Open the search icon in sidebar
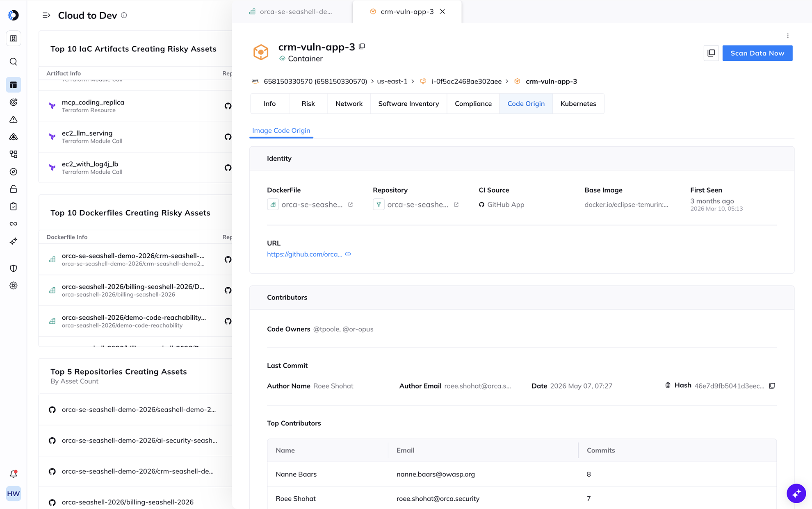This screenshot has width=812, height=509. (x=14, y=62)
